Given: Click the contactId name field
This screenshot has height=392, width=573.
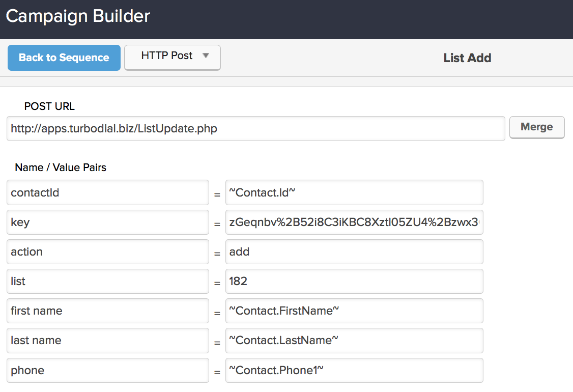Looking at the screenshot, I should [107, 192].
